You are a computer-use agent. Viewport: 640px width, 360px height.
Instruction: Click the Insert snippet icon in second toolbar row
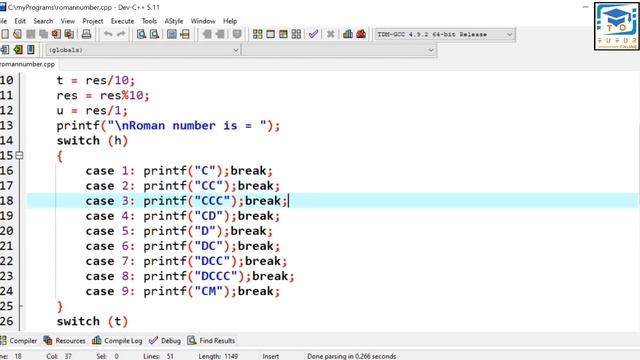pyautogui.click(x=4, y=50)
